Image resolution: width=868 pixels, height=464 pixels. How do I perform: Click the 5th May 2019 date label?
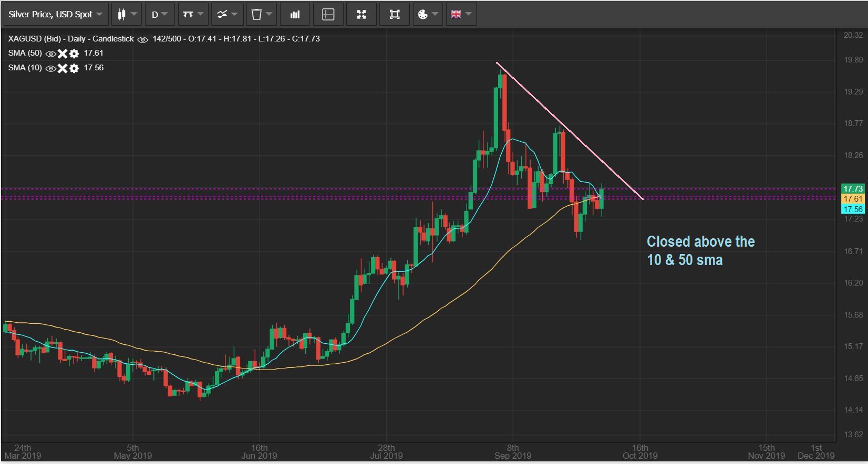click(x=133, y=452)
